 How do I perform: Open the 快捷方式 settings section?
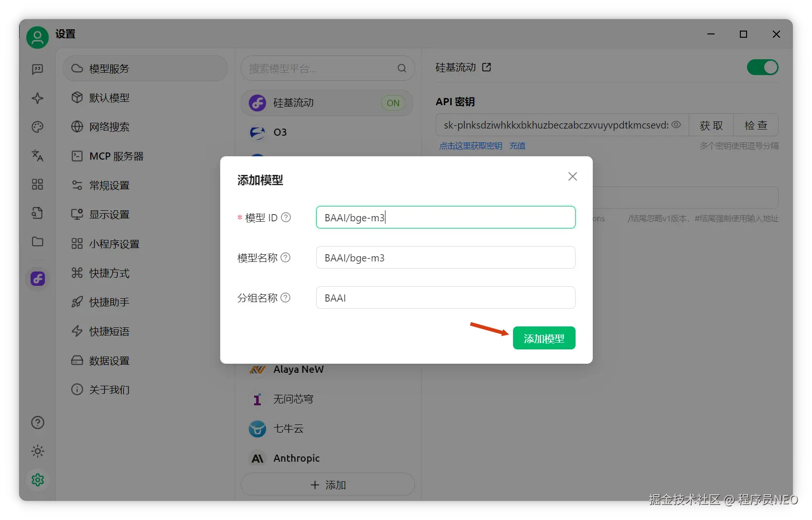145,273
